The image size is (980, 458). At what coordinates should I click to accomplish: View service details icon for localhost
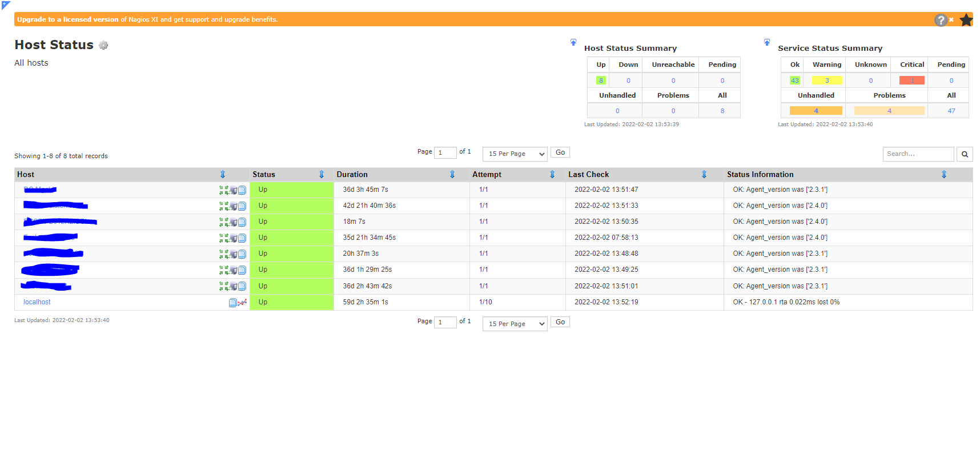[x=232, y=303]
